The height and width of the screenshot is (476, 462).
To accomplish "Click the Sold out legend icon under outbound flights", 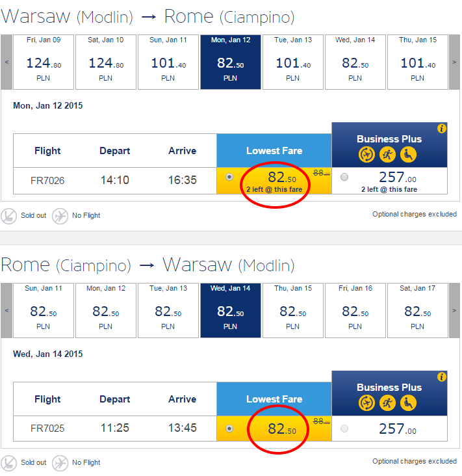I will click(x=9, y=215).
